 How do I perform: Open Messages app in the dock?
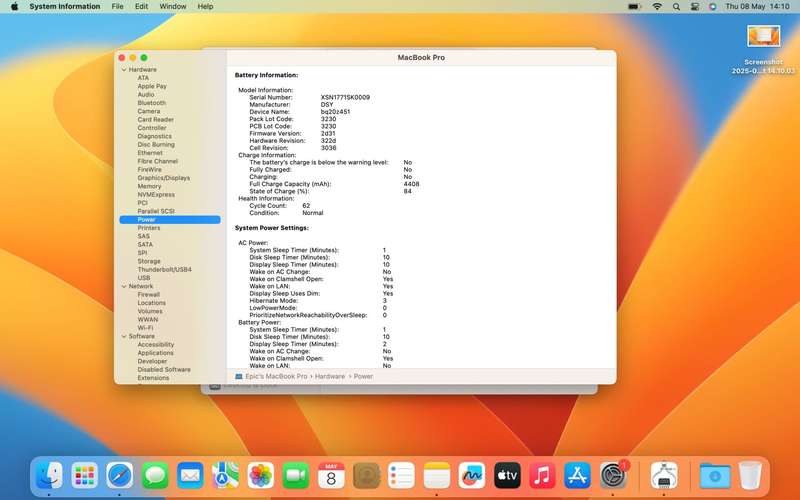tap(155, 475)
